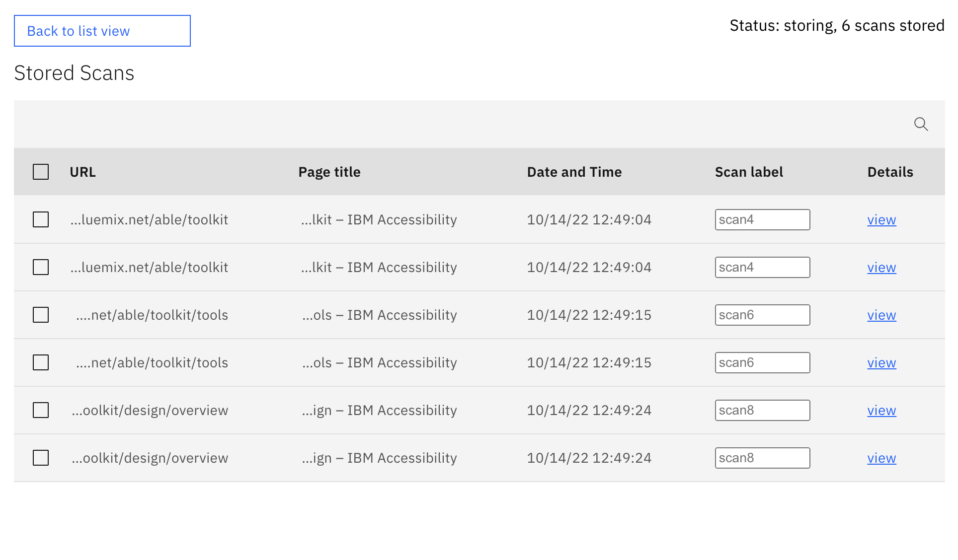Image resolution: width=958 pixels, height=560 pixels.
Task: Select all scans with the header checkbox
Action: (x=40, y=171)
